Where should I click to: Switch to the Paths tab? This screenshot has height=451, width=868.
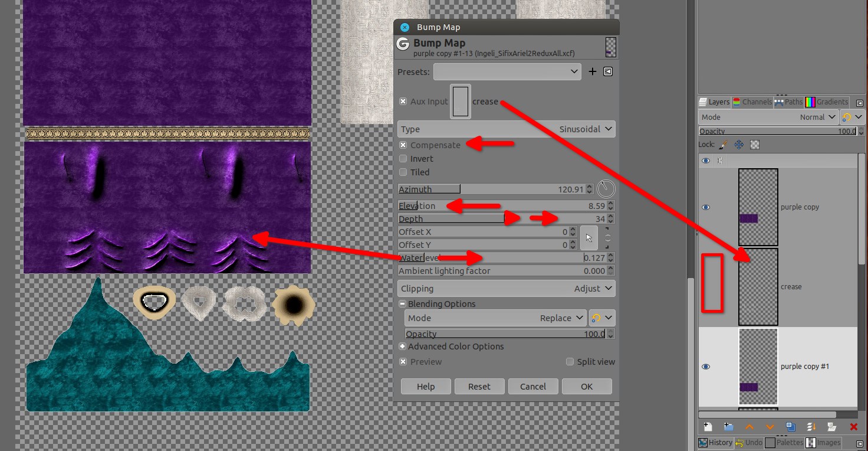pos(788,102)
